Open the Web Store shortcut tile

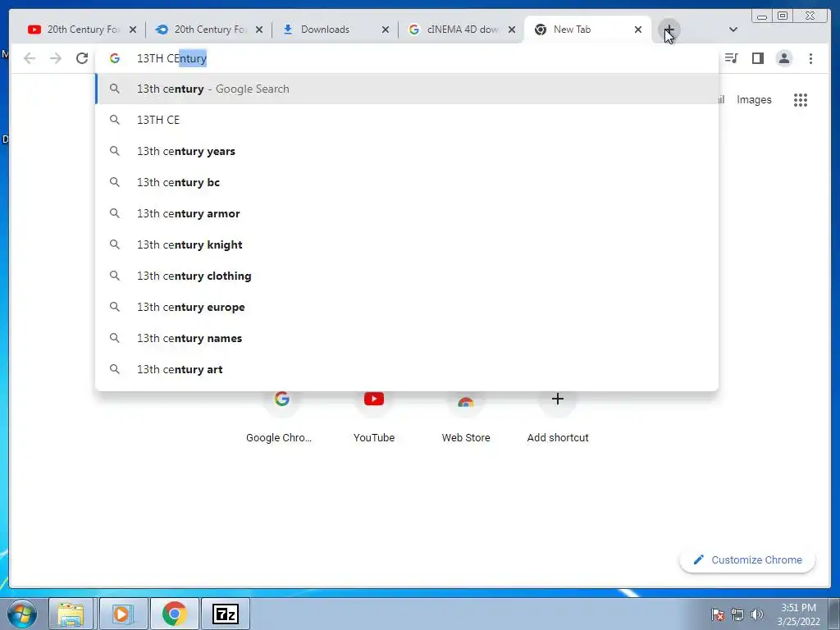pos(466,418)
